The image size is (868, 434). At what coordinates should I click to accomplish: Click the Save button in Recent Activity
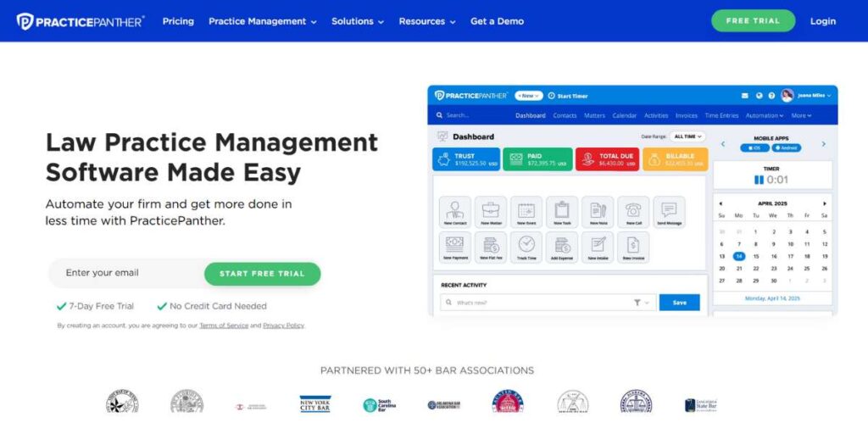coord(679,303)
